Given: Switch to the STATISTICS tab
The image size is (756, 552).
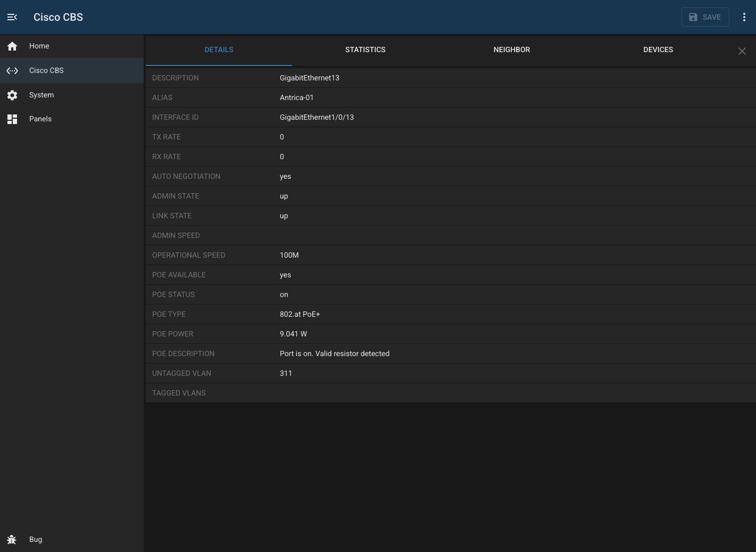Looking at the screenshot, I should click(365, 50).
